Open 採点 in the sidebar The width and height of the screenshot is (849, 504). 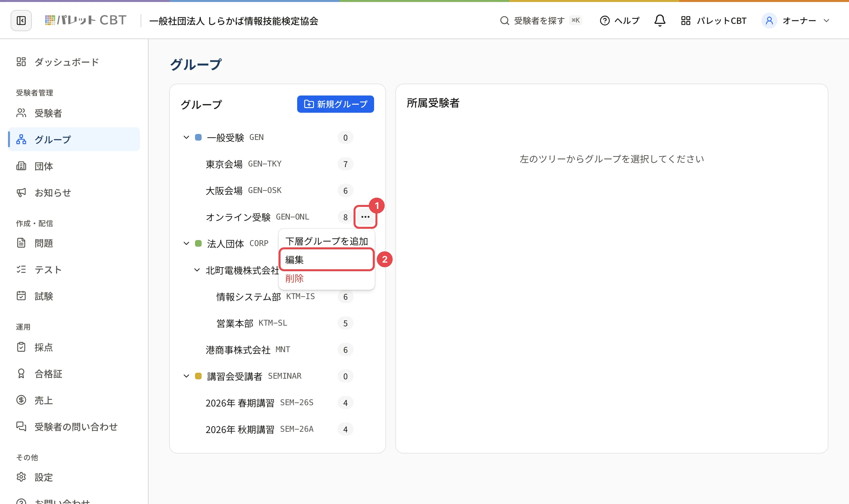click(x=74, y=347)
